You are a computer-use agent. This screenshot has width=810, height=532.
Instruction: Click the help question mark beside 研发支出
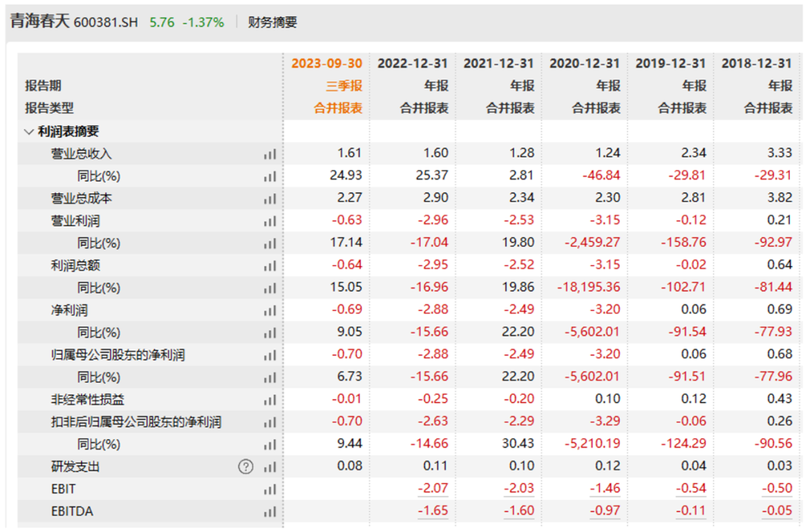click(x=246, y=467)
